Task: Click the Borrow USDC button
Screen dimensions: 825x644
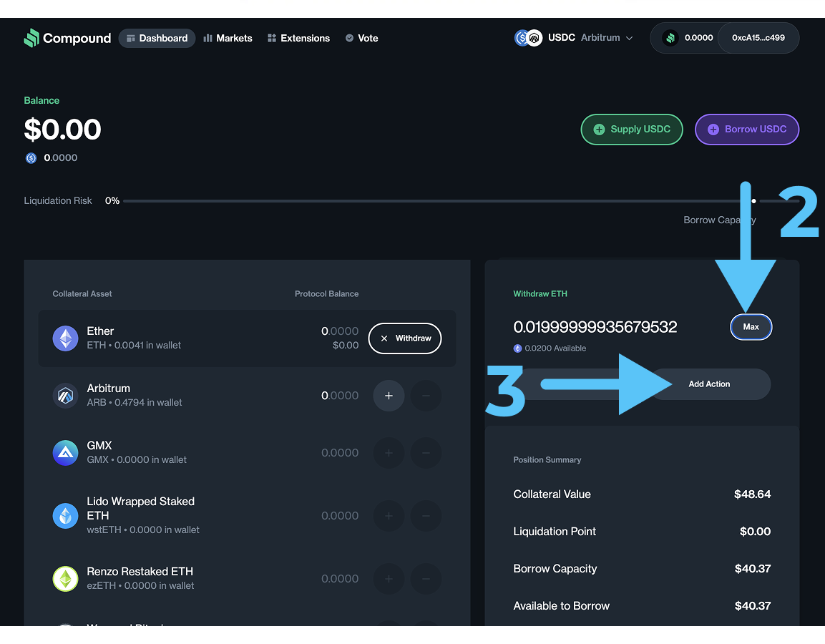Action: click(747, 130)
